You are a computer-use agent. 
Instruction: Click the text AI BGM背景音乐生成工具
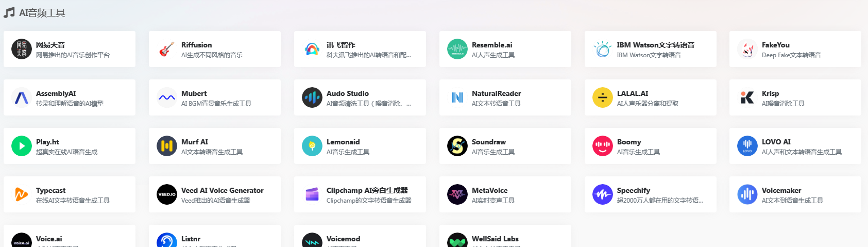click(216, 103)
